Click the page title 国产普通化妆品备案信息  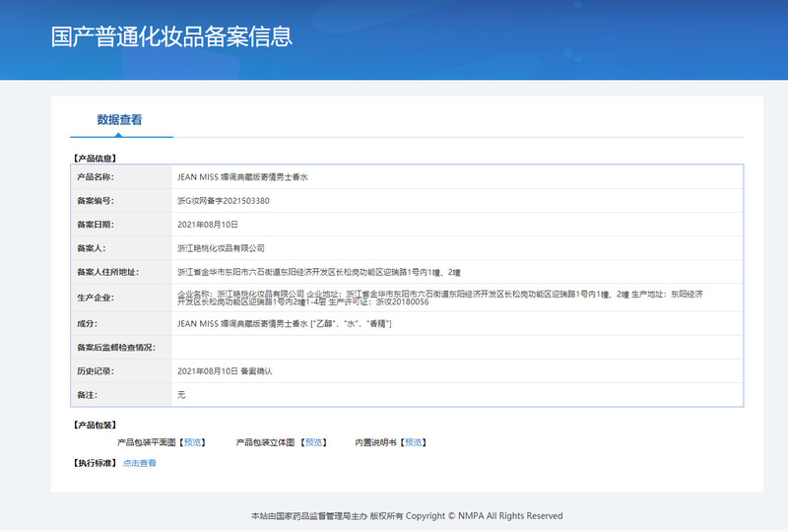(x=171, y=37)
